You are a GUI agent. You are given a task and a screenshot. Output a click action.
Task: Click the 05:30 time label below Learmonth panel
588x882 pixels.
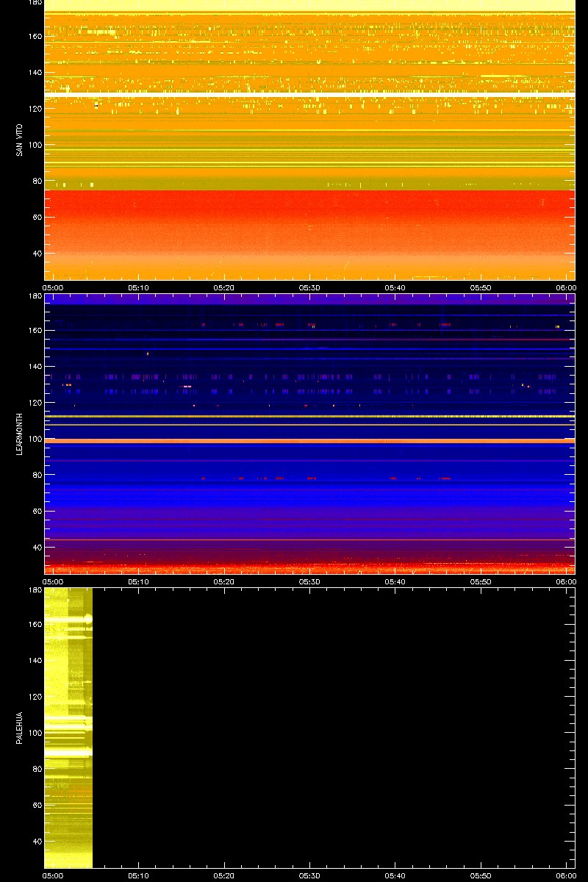(x=309, y=581)
